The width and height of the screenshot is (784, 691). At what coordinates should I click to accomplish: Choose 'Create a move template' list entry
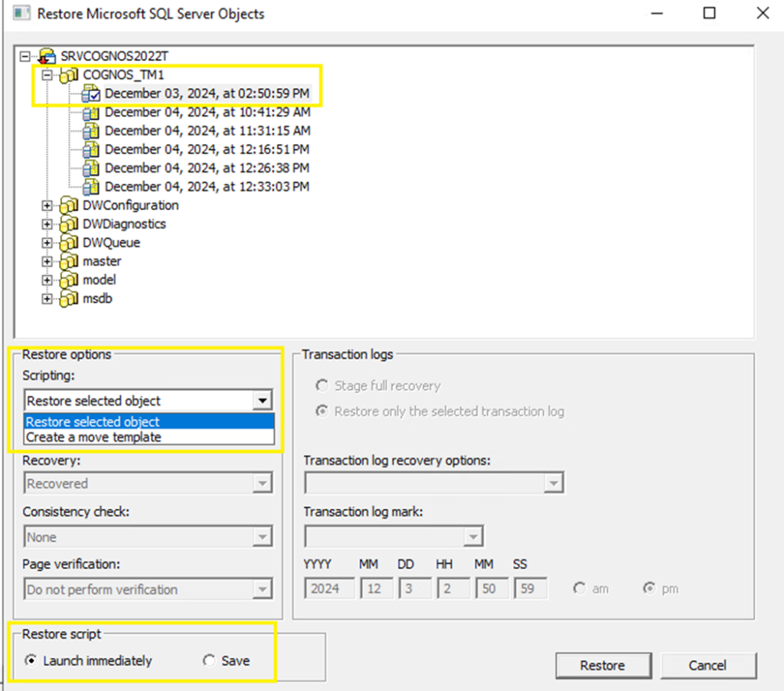[149, 437]
